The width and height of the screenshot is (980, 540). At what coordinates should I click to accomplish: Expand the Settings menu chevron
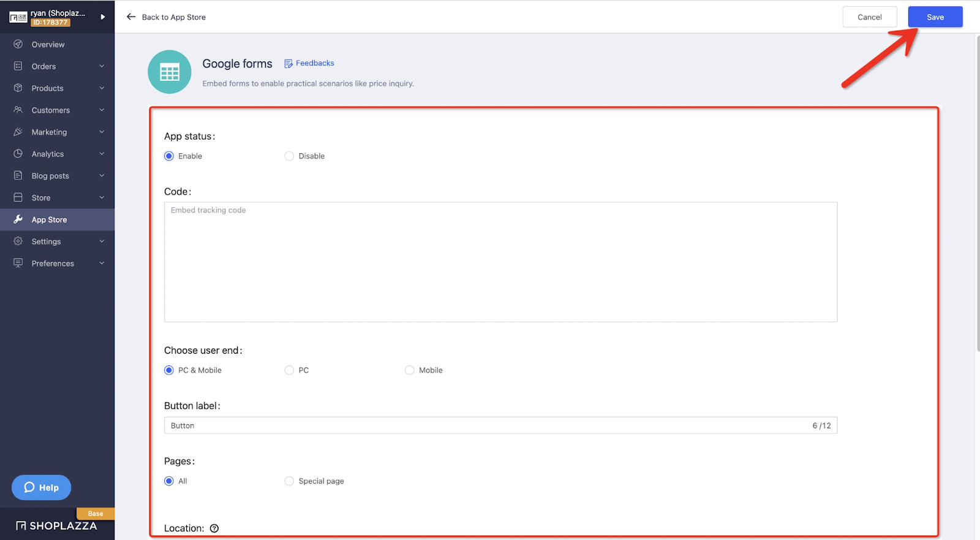point(102,241)
